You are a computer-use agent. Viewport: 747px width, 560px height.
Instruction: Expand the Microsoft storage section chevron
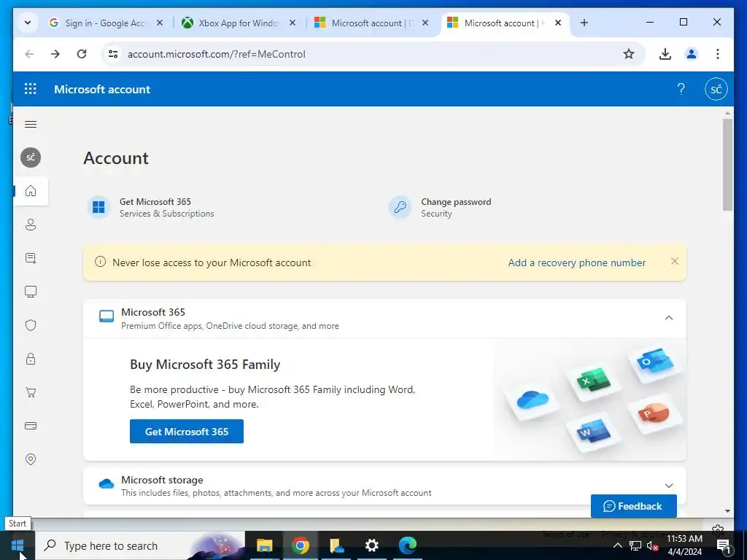(x=669, y=486)
